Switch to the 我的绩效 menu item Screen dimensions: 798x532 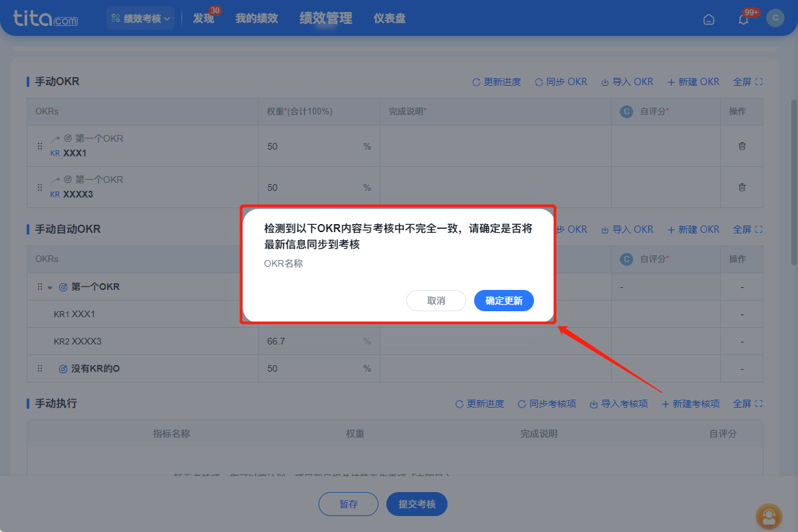256,18
